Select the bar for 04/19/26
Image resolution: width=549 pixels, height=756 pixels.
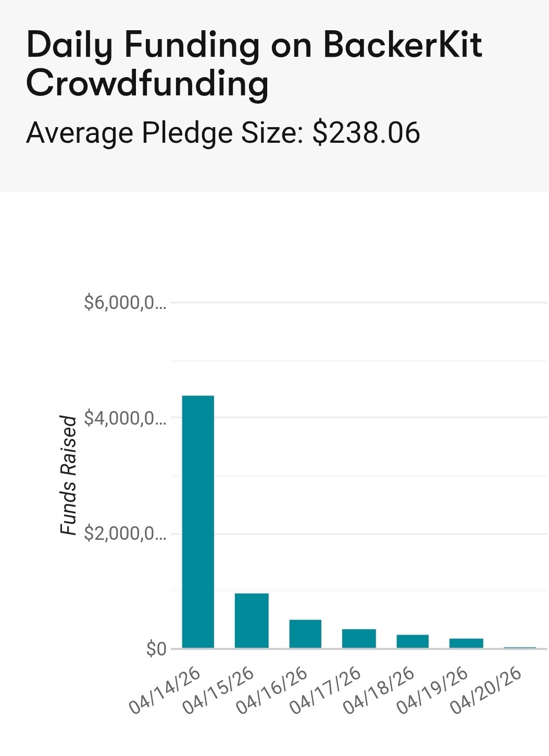click(x=466, y=643)
